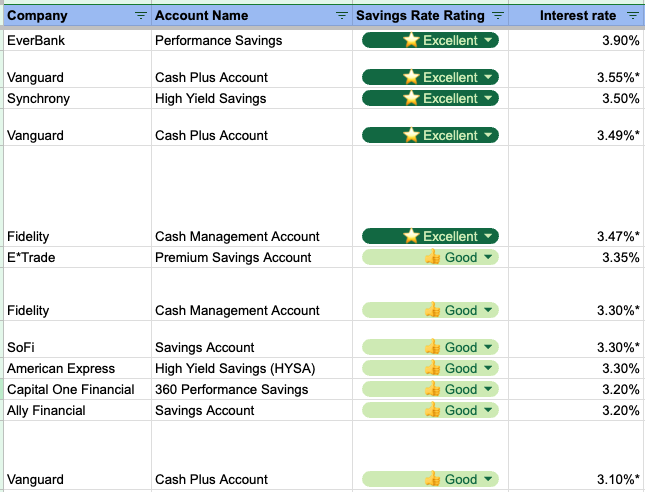The height and width of the screenshot is (492, 645).
Task: Select the 3.10%* interest rate cell
Action: coord(577,455)
